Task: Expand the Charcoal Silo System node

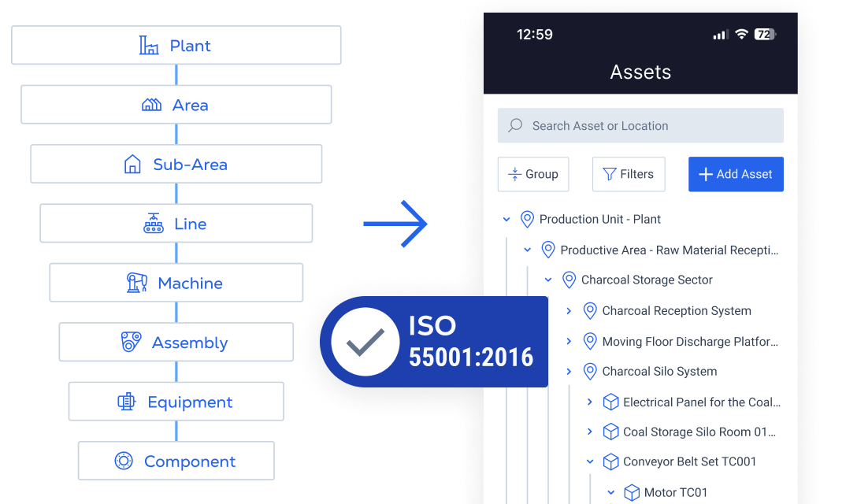Action: [x=569, y=372]
